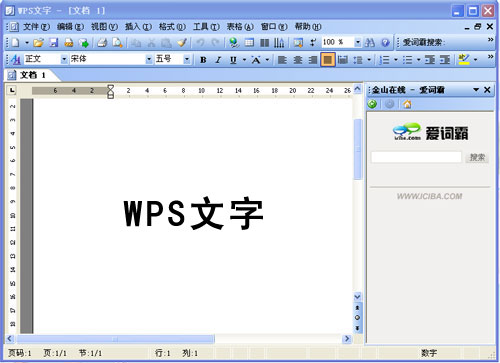Expand standard toolbar overflow chevron

[x=490, y=40]
